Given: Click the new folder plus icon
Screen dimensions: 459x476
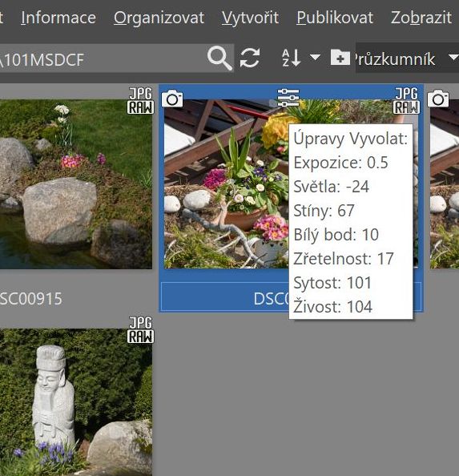Looking at the screenshot, I should (340, 57).
